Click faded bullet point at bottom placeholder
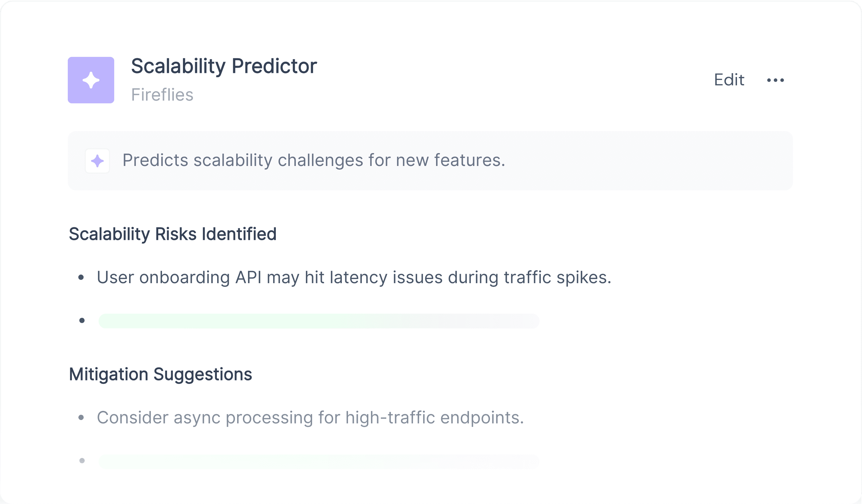Screen dimensions: 862x504 coord(82,461)
